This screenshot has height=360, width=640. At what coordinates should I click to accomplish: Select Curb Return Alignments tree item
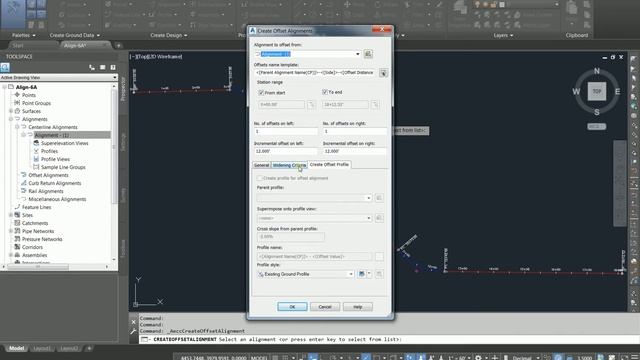[x=55, y=183]
